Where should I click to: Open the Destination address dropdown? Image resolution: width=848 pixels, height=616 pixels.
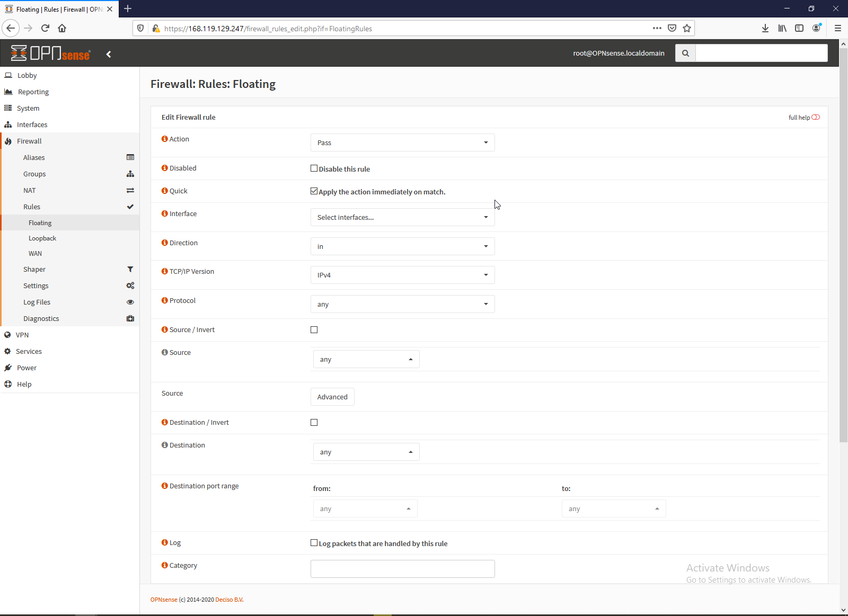[366, 452]
